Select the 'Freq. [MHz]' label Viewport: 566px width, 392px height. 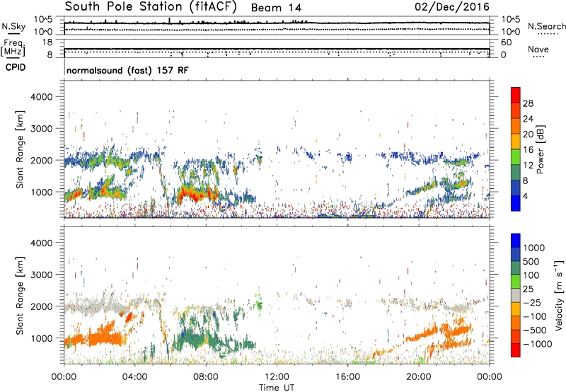[13, 47]
